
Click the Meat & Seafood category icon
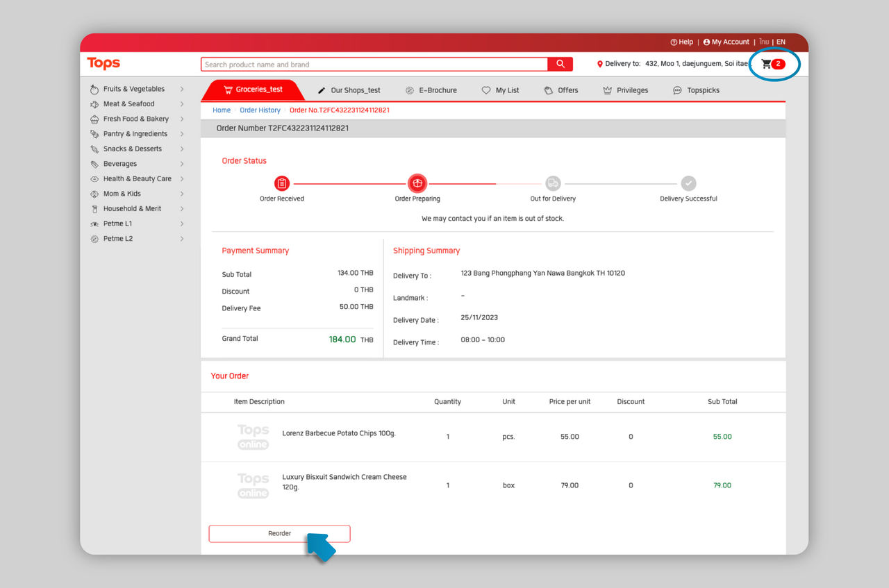point(95,104)
